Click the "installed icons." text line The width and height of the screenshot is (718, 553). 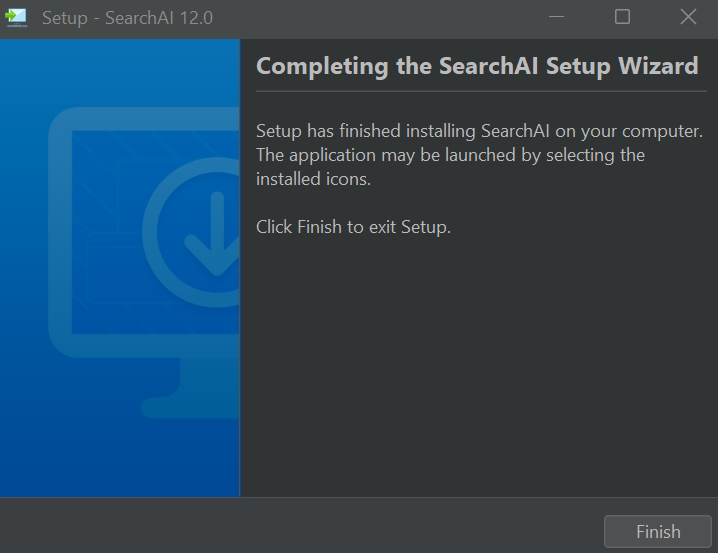click(x=313, y=179)
